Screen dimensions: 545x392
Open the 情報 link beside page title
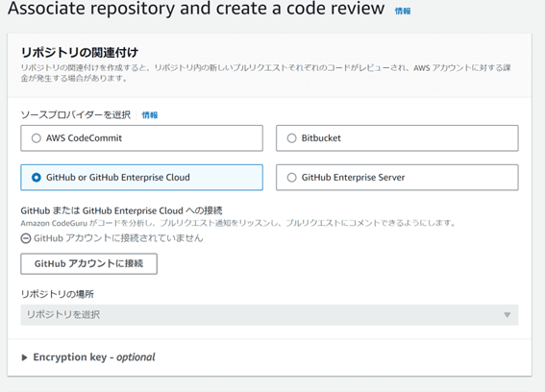click(403, 12)
